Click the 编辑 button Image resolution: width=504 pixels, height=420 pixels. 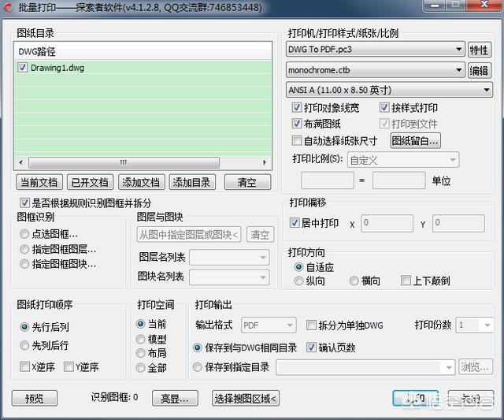pyautogui.click(x=480, y=70)
